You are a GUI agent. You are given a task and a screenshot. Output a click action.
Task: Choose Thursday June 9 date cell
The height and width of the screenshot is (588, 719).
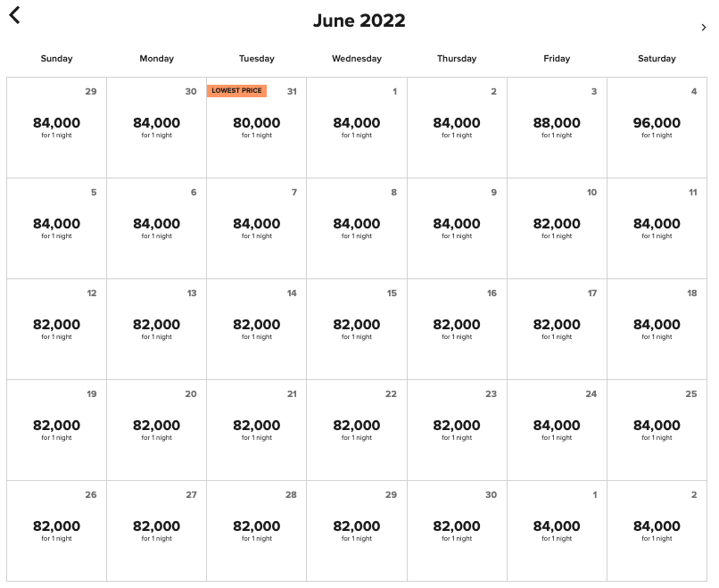(x=457, y=228)
